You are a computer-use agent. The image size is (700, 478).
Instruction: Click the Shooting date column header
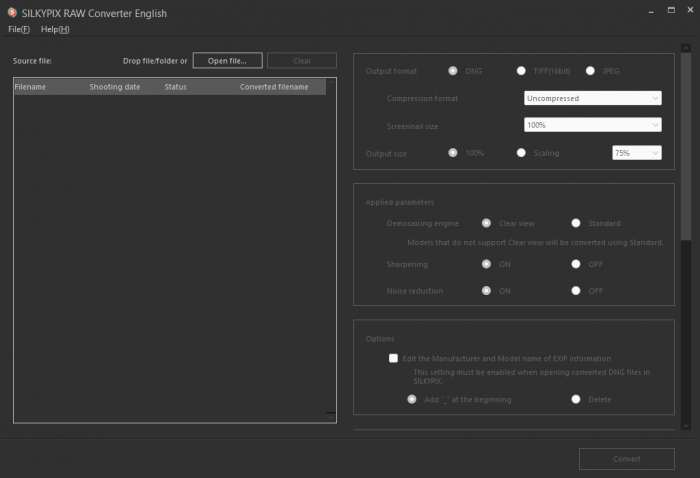tap(115, 87)
